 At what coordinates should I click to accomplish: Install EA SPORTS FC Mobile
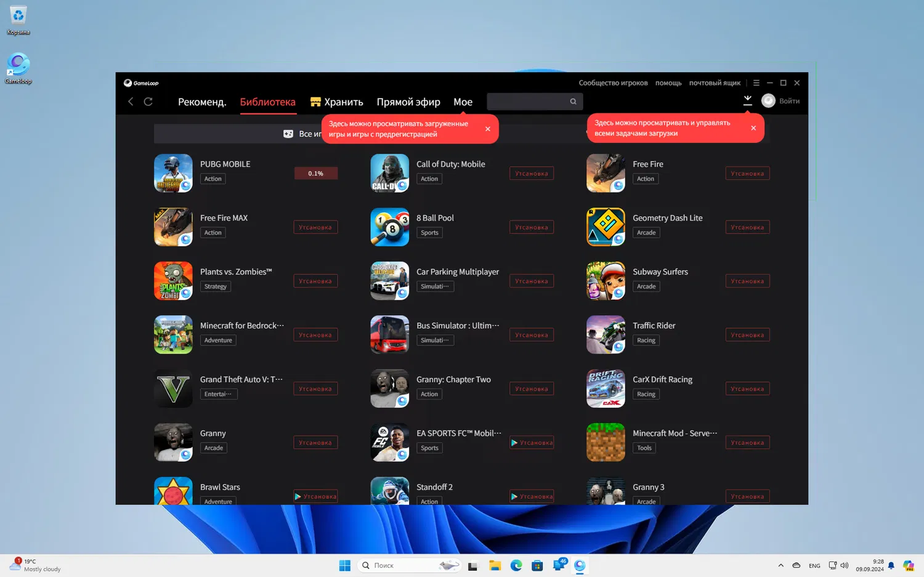point(532,443)
